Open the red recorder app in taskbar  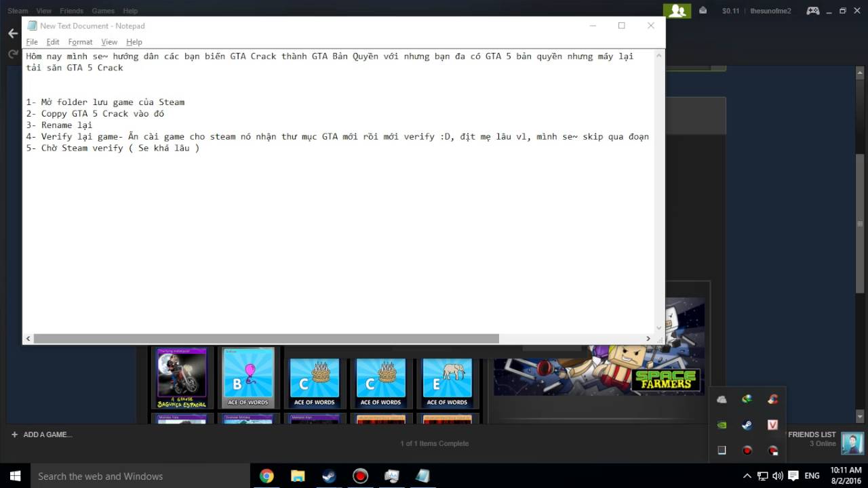(x=360, y=476)
